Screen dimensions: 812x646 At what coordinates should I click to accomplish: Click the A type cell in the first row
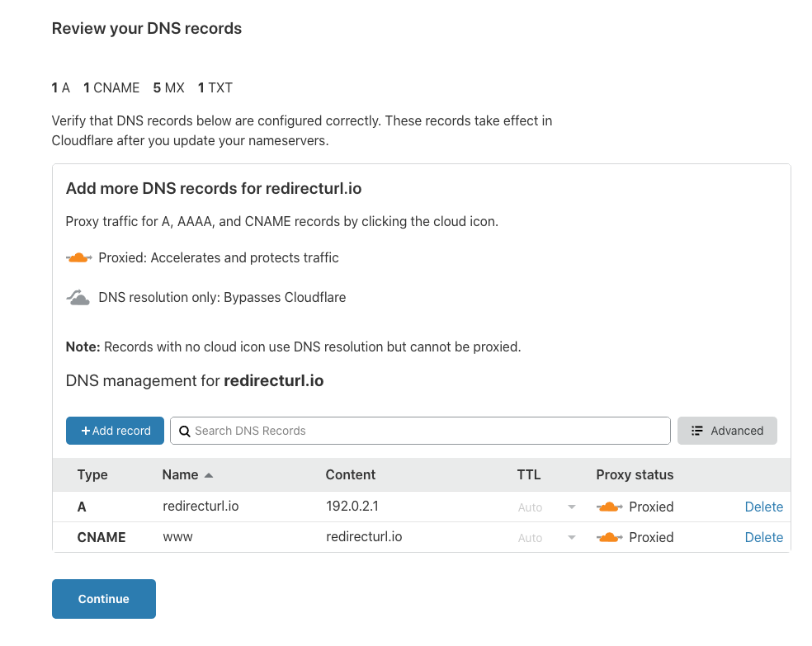(82, 507)
